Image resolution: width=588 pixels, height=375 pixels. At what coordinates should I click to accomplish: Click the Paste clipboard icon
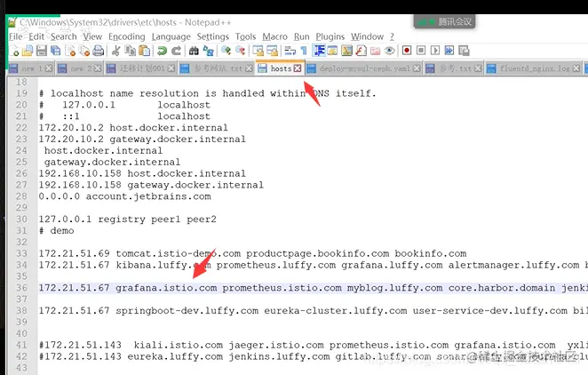coord(145,51)
